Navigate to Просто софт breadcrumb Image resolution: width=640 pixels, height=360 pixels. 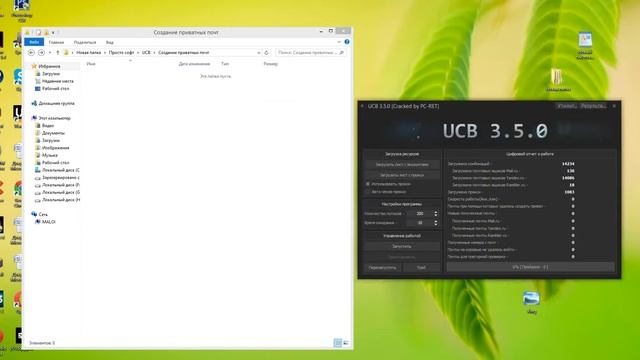tap(121, 53)
